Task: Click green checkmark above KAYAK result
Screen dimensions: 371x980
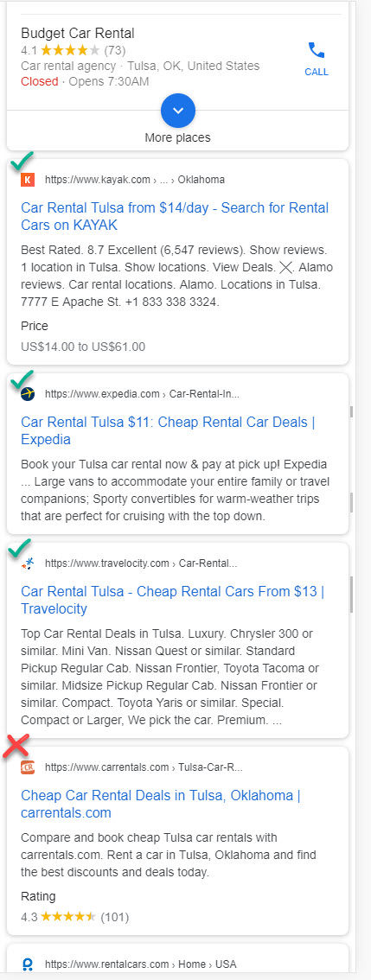Action: coord(22,161)
